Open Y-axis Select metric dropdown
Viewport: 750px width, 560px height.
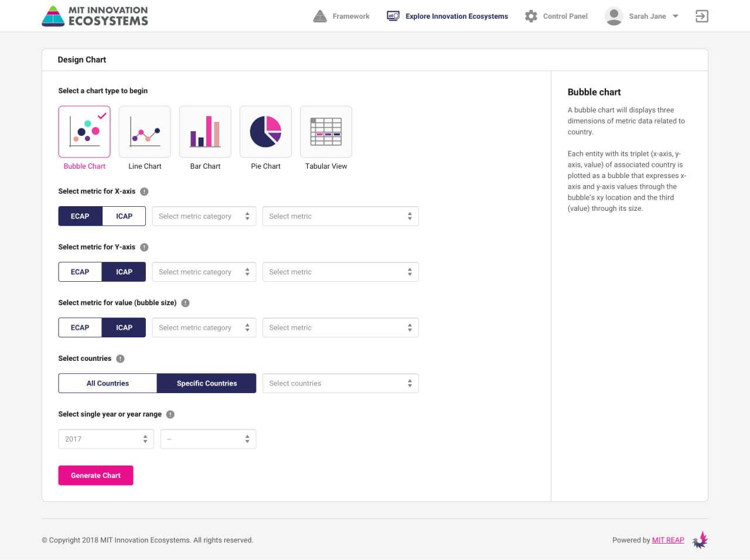340,272
